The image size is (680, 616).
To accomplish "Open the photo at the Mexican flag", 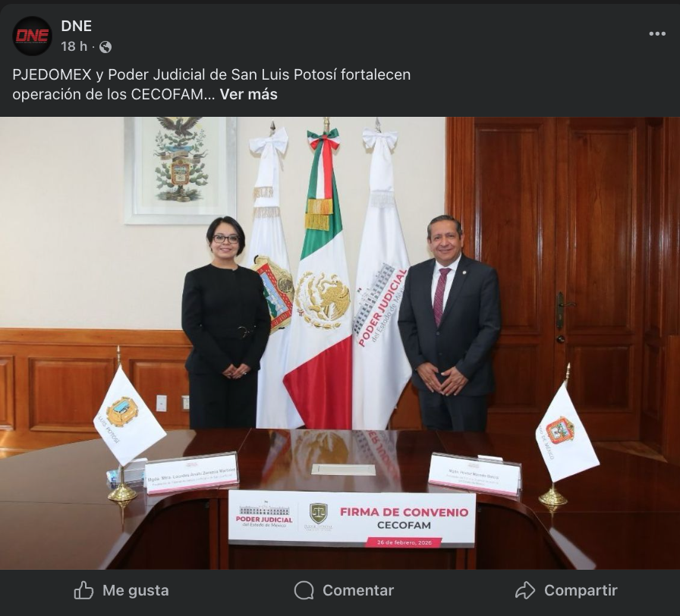I will (x=320, y=278).
